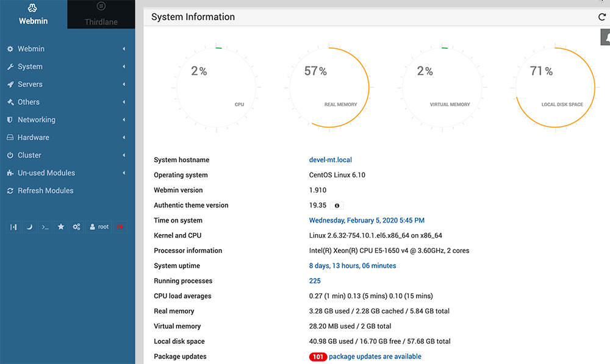The image size is (610, 364).
Task: Click the root user button
Action: [99, 227]
